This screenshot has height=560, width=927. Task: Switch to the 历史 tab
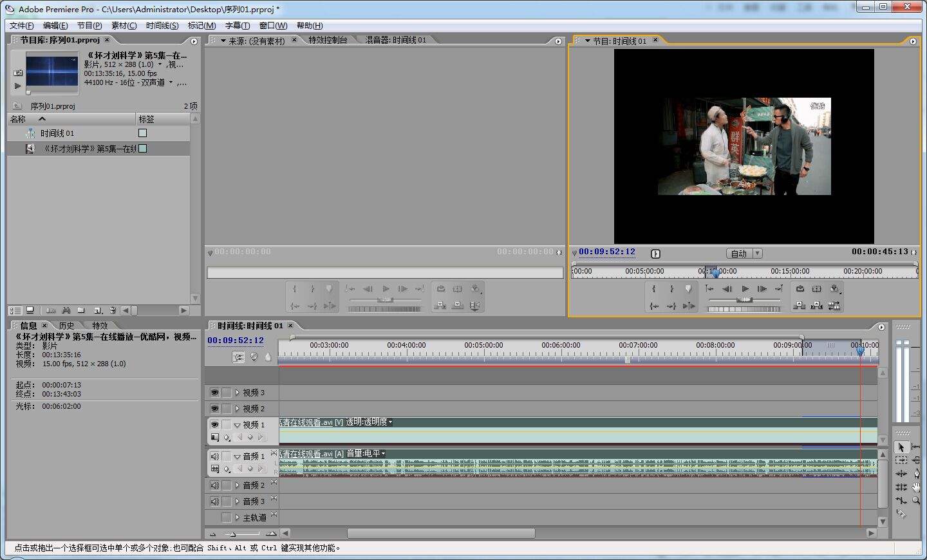[x=66, y=326]
